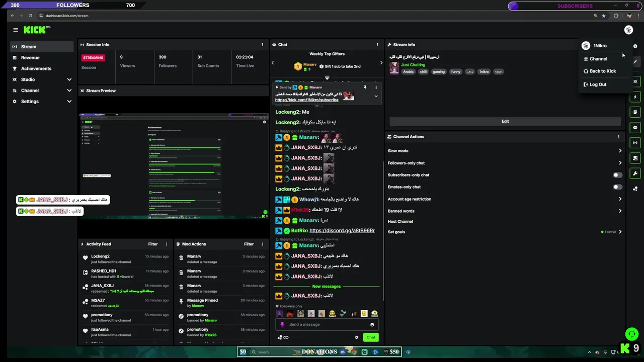
Task: Click the wrench tools icon on right toolbar
Action: coord(635,173)
